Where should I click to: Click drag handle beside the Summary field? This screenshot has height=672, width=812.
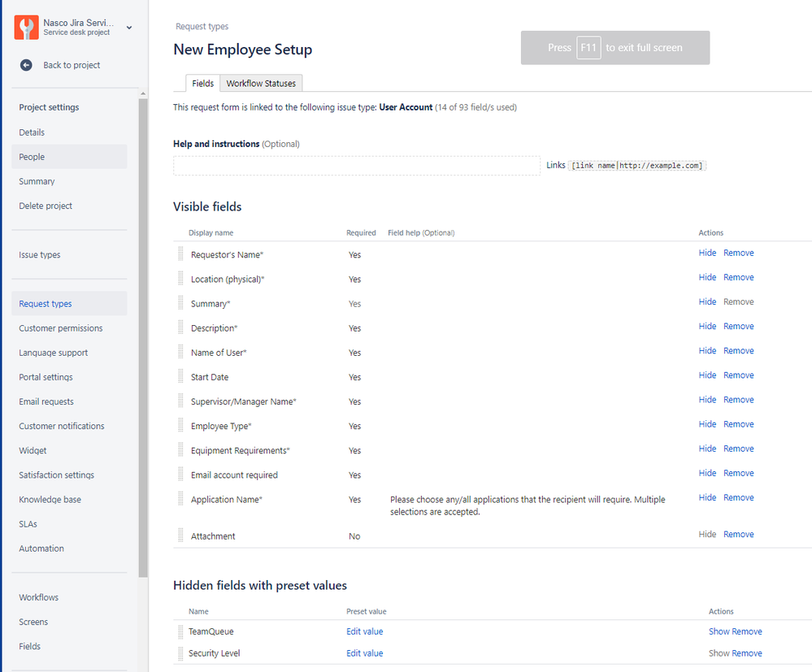tap(180, 301)
